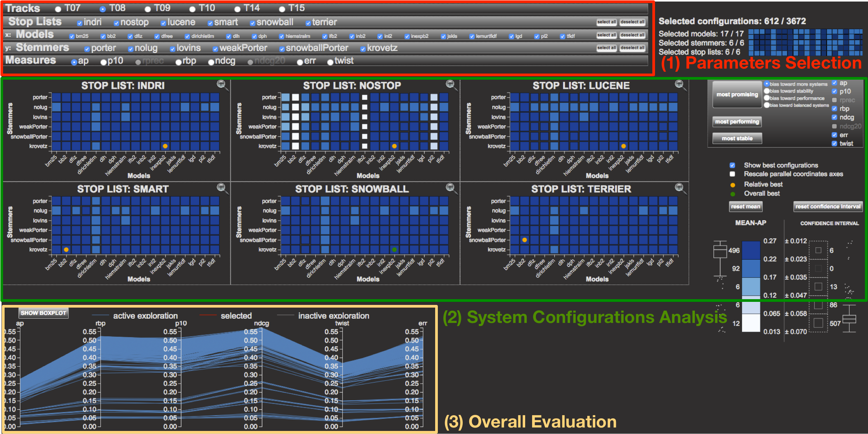The height and width of the screenshot is (434, 868).
Task: Click the ndcg axis in parallel coordinates
Action: (262, 377)
